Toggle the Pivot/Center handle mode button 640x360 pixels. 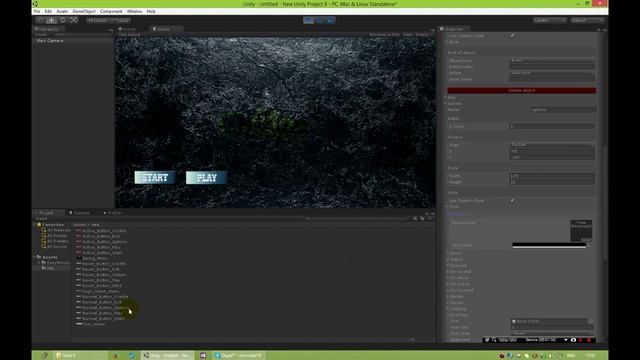pyautogui.click(x=97, y=20)
